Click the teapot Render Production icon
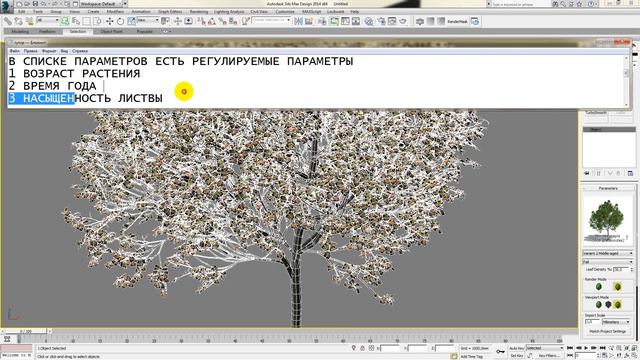The width and height of the screenshot is (640, 360). [x=403, y=21]
